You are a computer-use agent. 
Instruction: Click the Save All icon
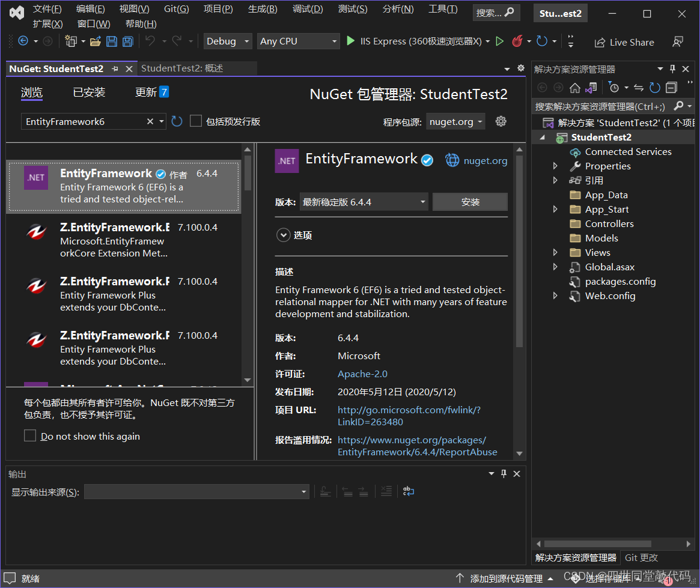point(128,41)
